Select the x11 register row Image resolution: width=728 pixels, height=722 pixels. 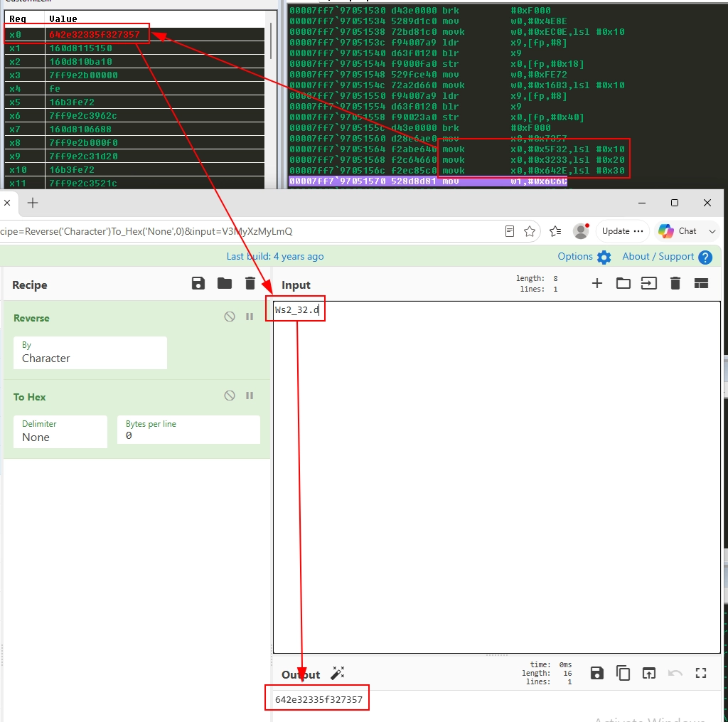pos(134,183)
